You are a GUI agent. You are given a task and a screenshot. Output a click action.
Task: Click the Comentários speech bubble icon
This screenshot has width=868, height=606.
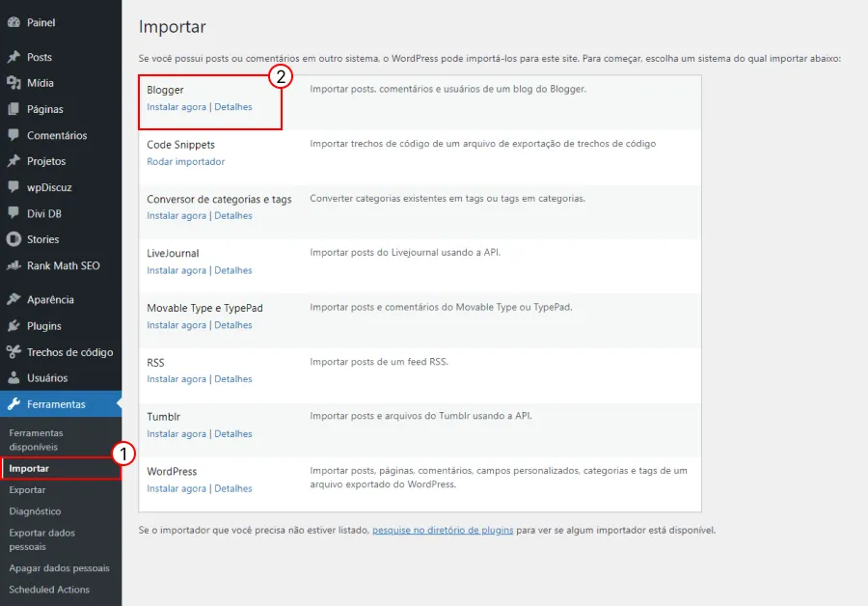14,136
